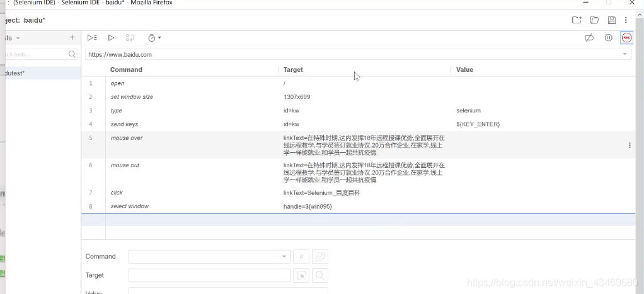The height and width of the screenshot is (294, 644).
Task: Save the project with the floppy icon
Action: click(612, 20)
